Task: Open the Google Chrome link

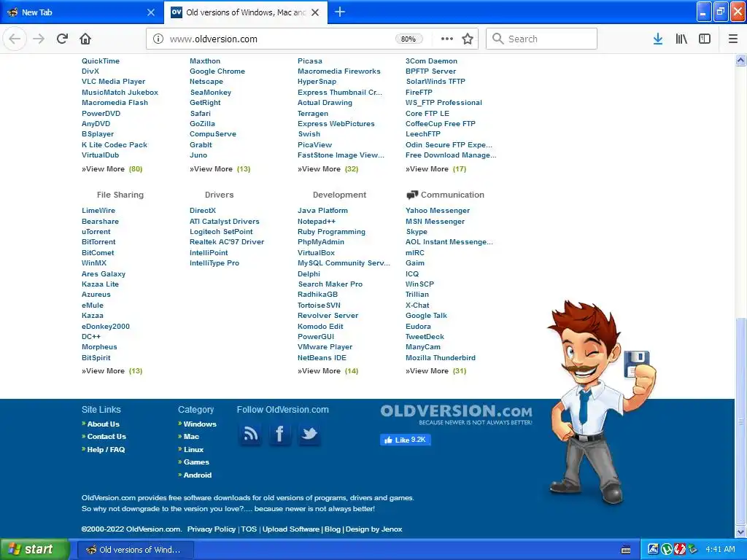Action: pos(217,71)
